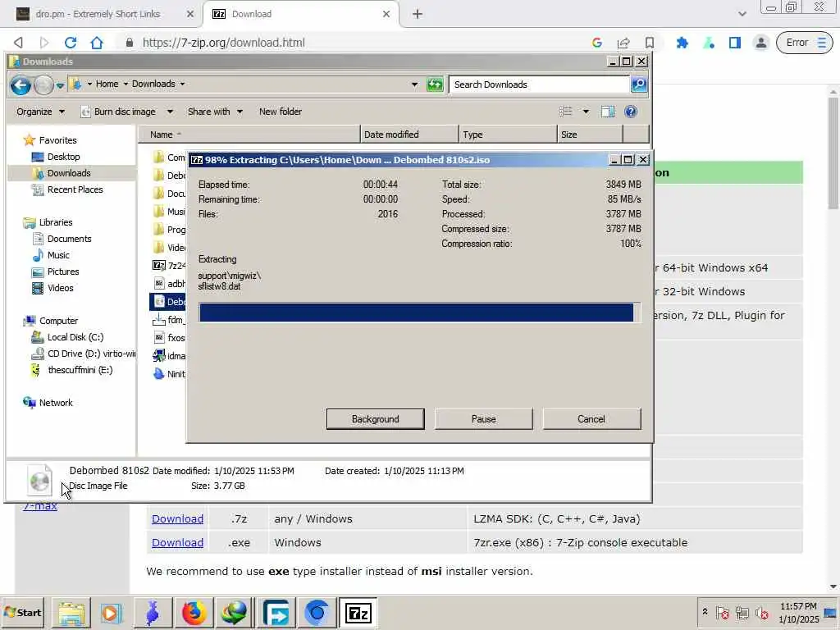Open thescuffmini (E:) drive
The image size is (840, 630).
[x=80, y=370]
